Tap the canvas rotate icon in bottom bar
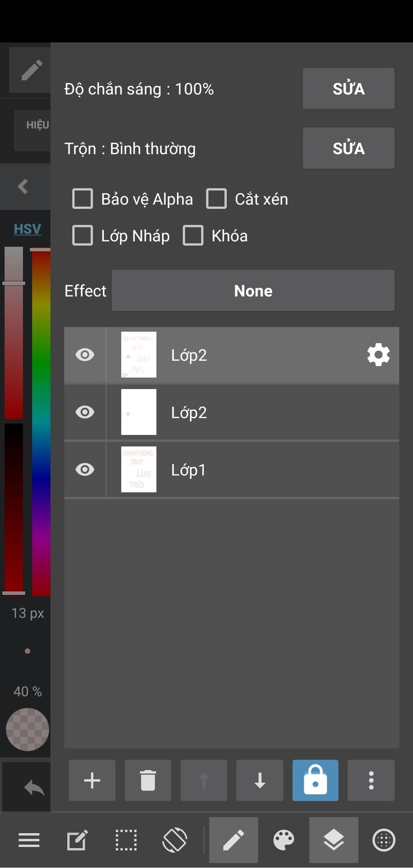This screenshot has width=413, height=868. [175, 841]
